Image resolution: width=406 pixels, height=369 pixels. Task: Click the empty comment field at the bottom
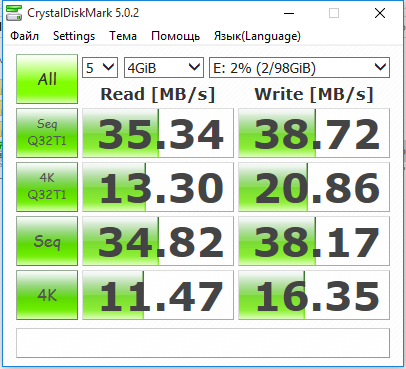coord(203,343)
